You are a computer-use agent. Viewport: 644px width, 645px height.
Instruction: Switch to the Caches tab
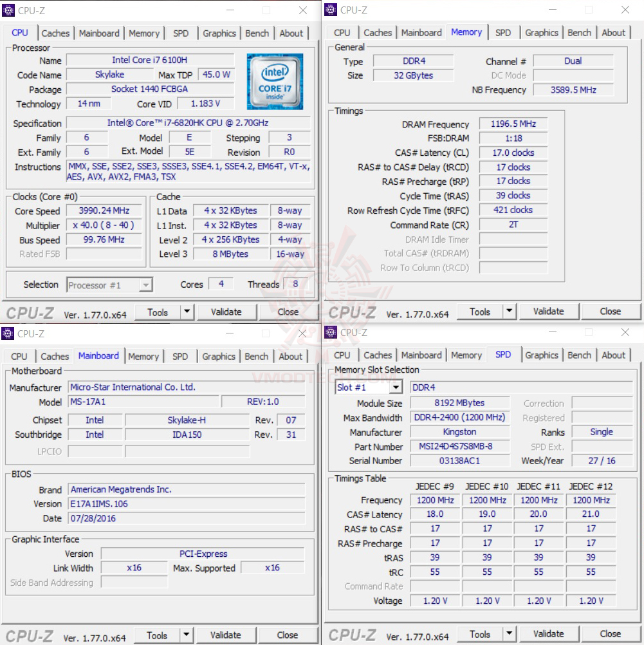[55, 33]
